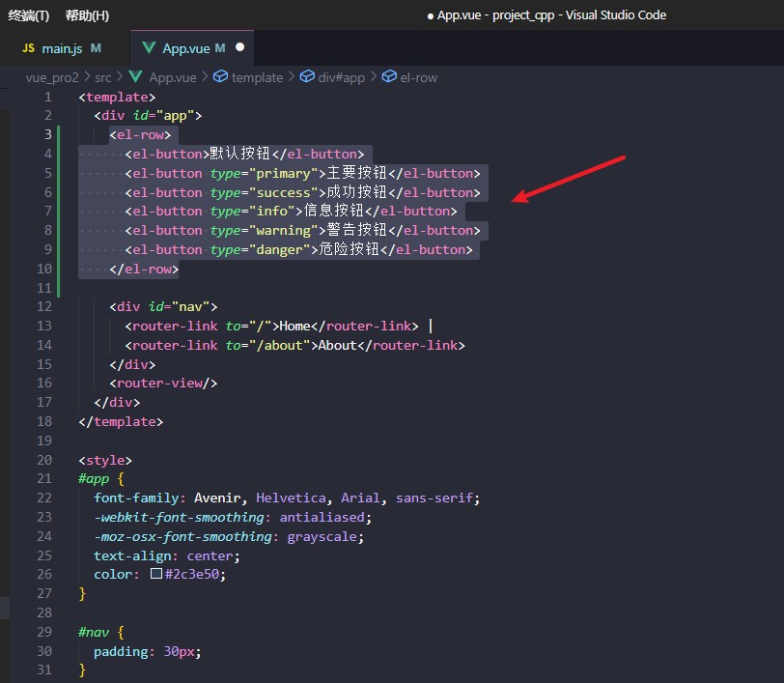The image size is (784, 683).
Task: Click the JS file icon on main.js tab
Action: [x=28, y=47]
